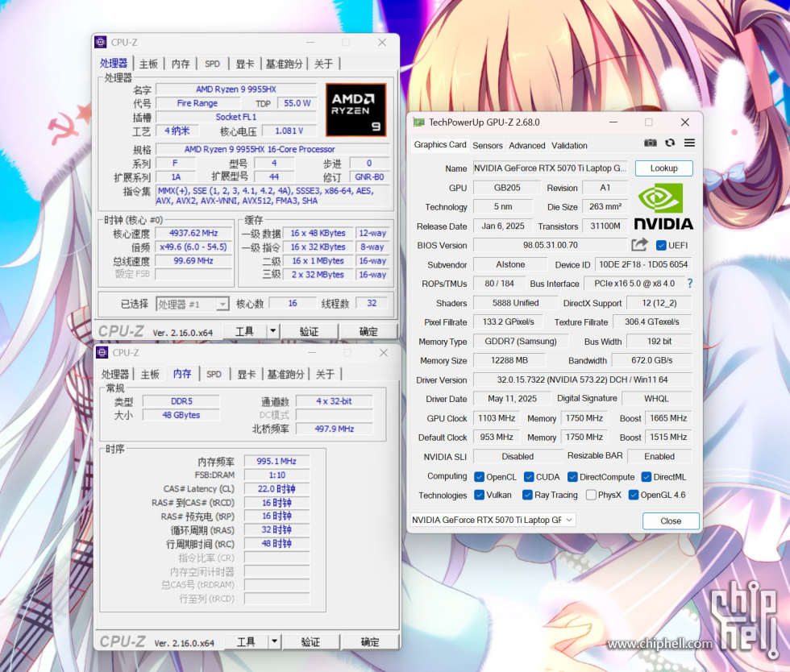Toggle the UEFI checkbox
This screenshot has height=672, width=790.
pos(661,245)
